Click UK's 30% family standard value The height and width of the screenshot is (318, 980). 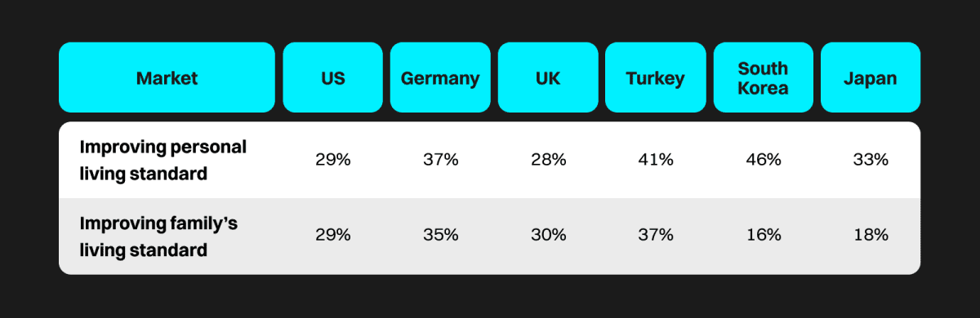548,235
